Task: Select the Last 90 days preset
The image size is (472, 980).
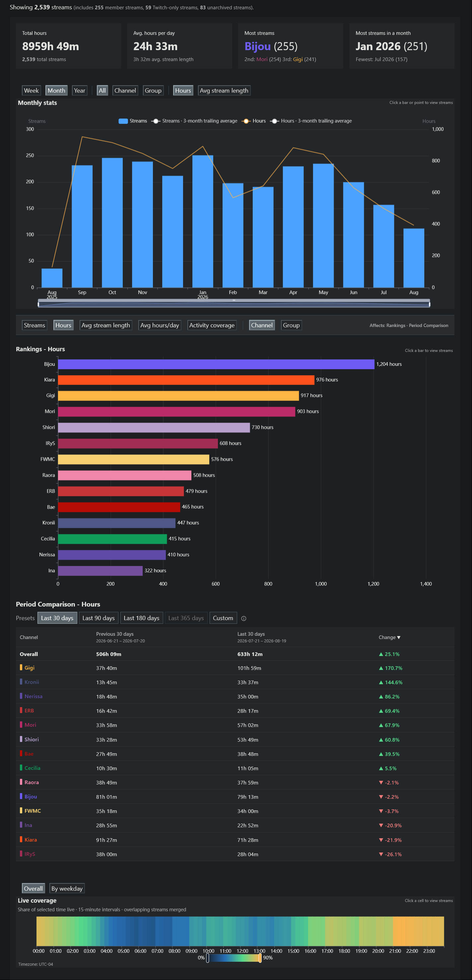Action: click(99, 618)
